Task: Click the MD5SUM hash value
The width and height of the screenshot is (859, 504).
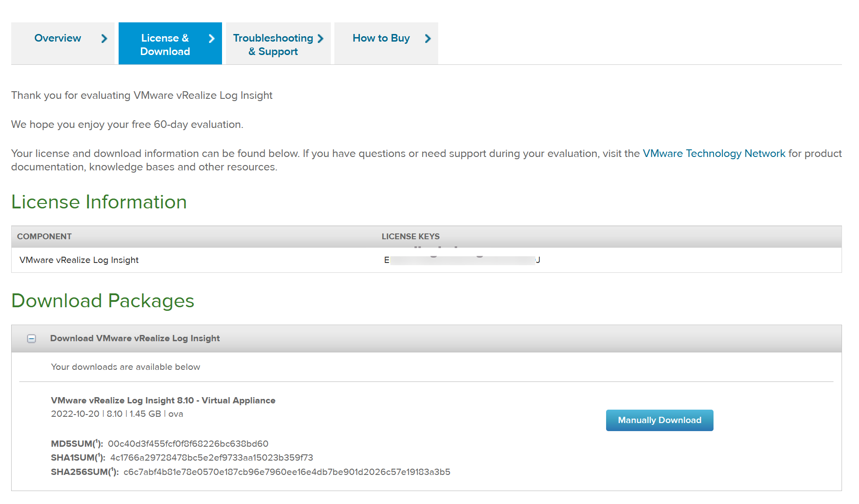Action: pos(188,444)
